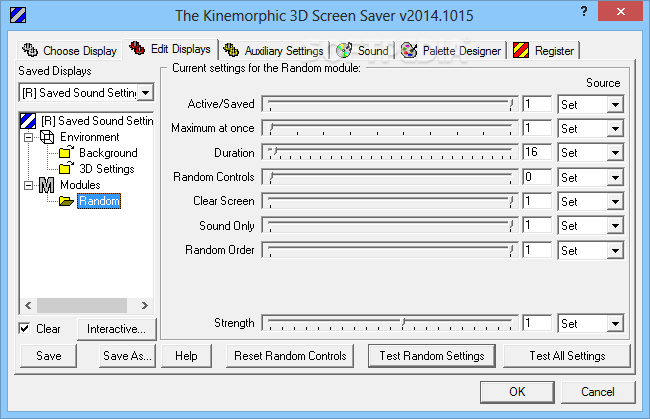The width and height of the screenshot is (650, 419).
Task: Click the Register tab striped icon
Action: pos(521,50)
